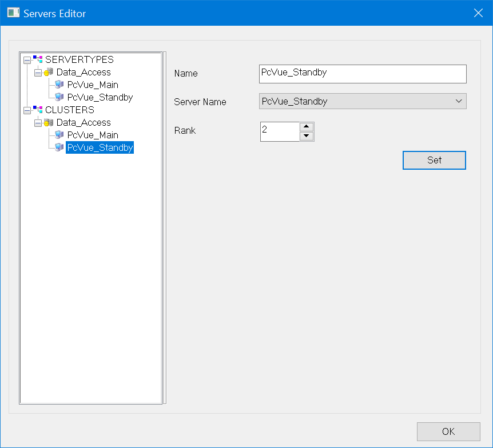Open the Server Name dropdown
The height and width of the screenshot is (448, 493).
click(458, 101)
